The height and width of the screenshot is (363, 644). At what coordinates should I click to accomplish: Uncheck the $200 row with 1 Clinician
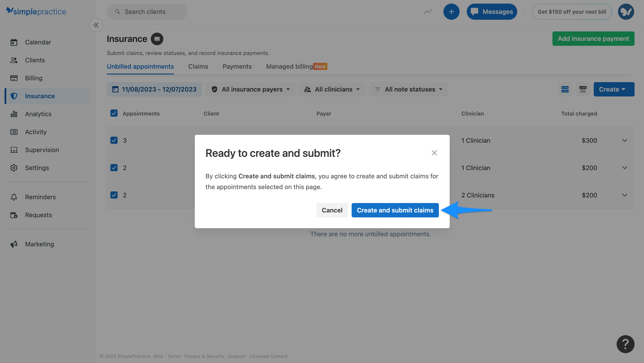[x=114, y=168]
